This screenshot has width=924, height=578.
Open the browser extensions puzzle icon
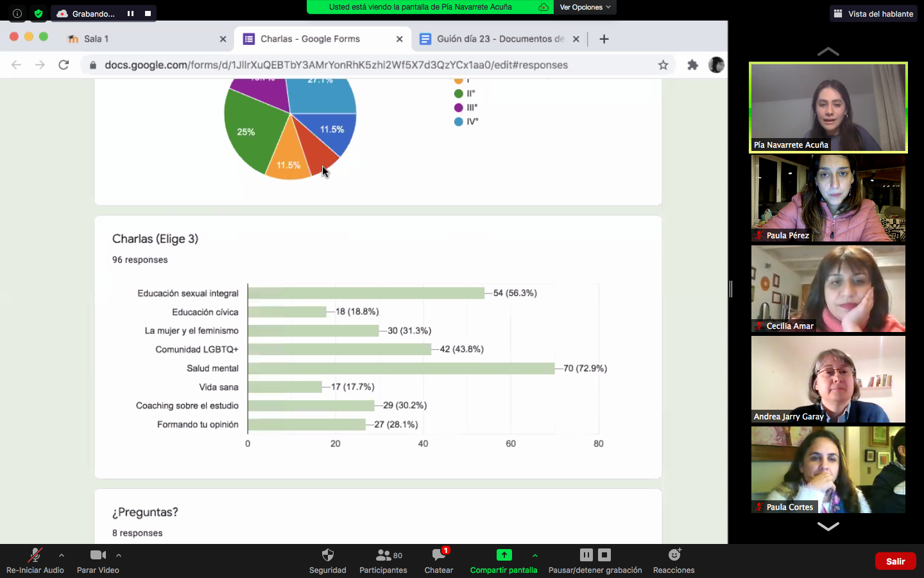[x=692, y=65]
